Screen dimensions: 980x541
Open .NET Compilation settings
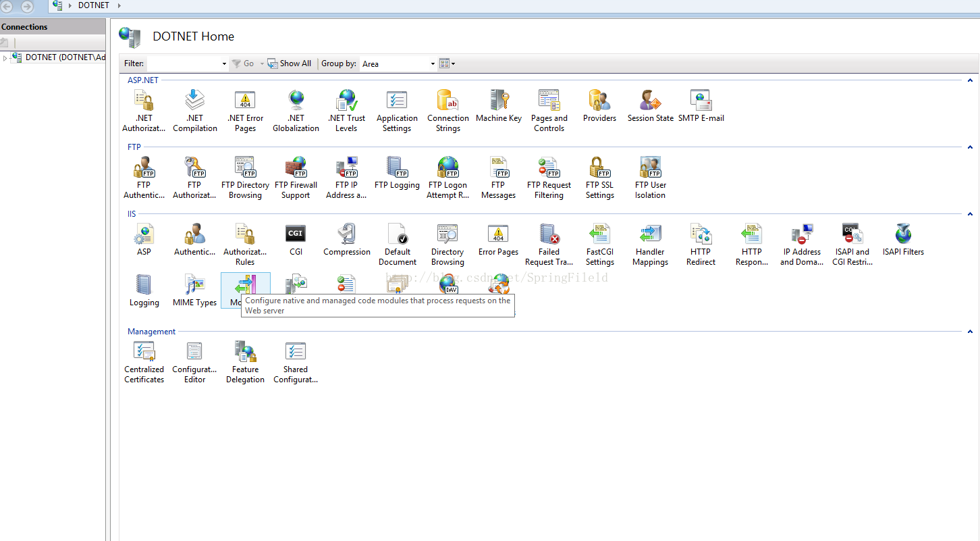(194, 111)
